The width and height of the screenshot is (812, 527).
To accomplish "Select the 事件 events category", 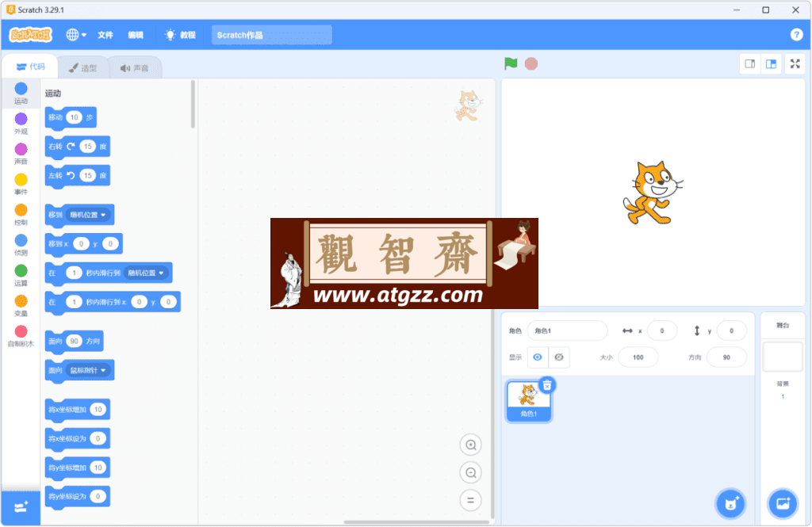I will [21, 185].
